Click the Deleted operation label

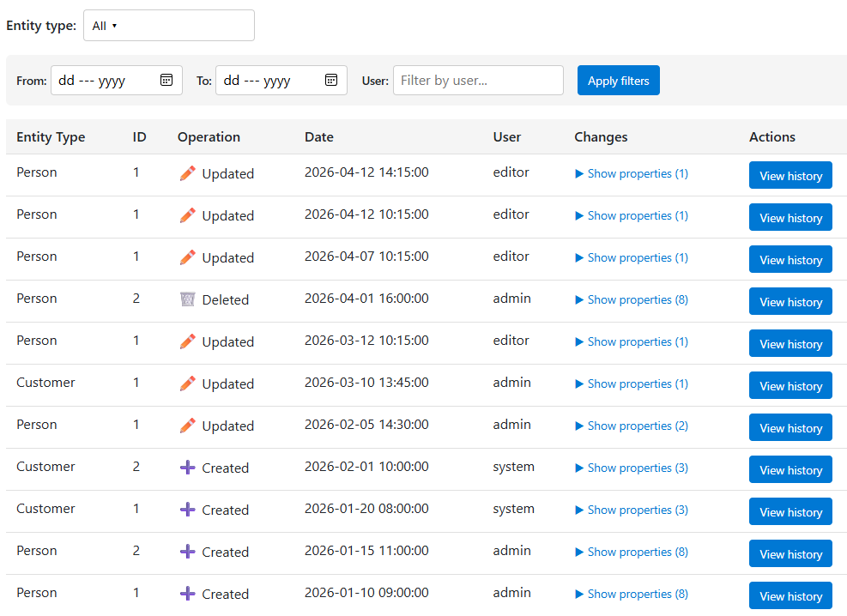[x=225, y=299]
